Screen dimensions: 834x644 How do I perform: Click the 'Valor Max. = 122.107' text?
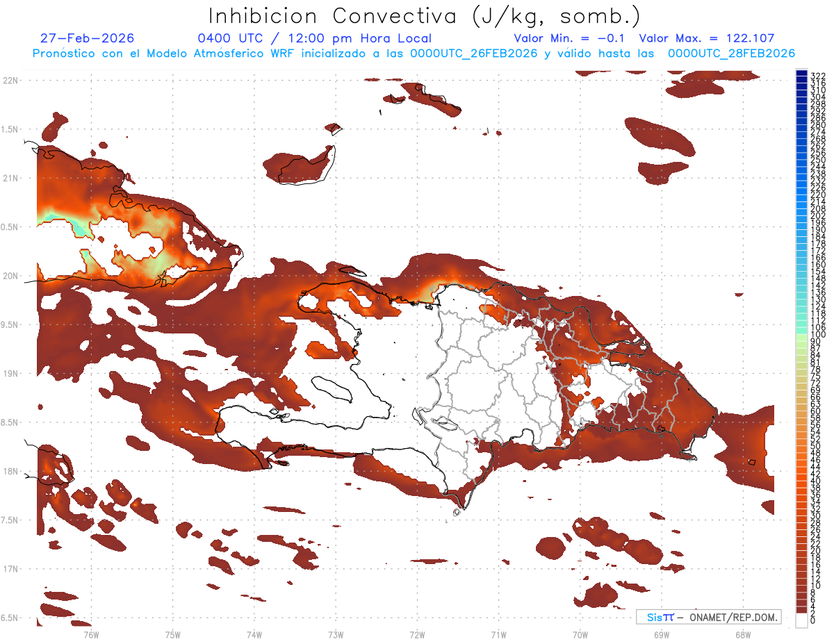706,39
